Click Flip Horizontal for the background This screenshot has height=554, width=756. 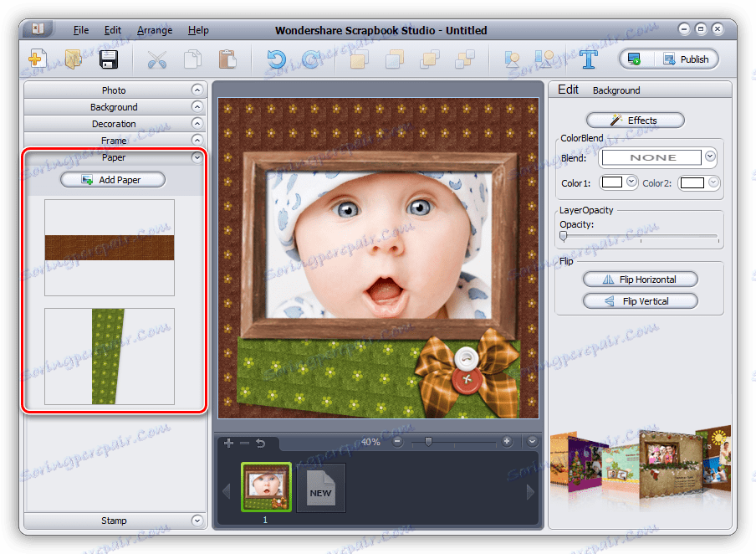click(640, 279)
